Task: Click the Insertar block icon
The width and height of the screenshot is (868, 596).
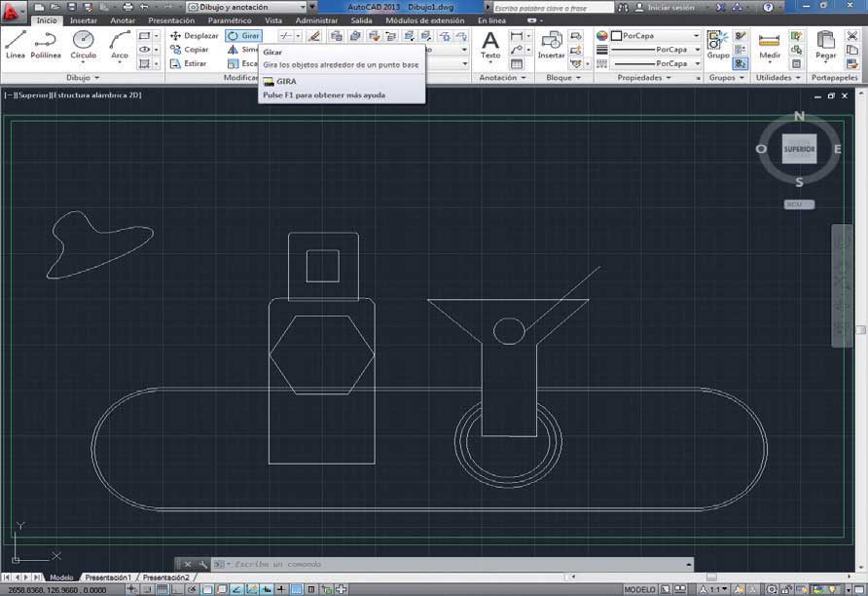Action: click(x=552, y=45)
